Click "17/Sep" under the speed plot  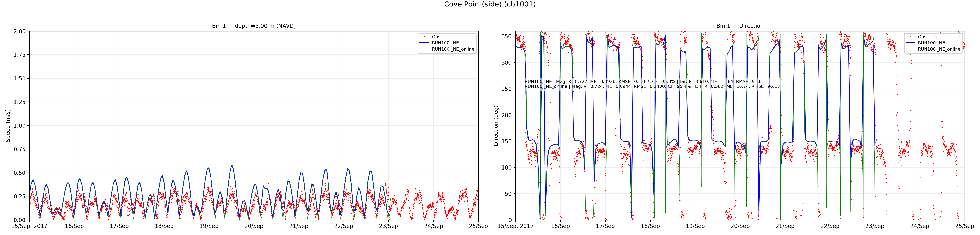coord(119,226)
